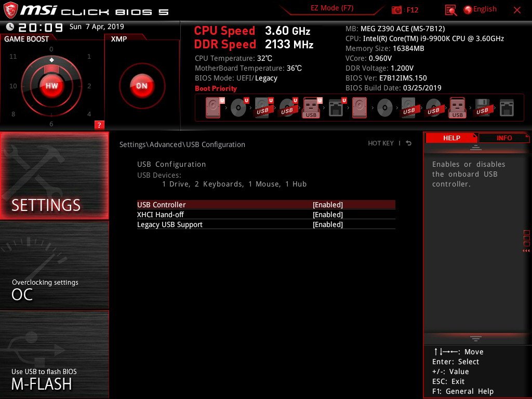Select the legacy USB CD/DVD boot icon

[x=433, y=108]
